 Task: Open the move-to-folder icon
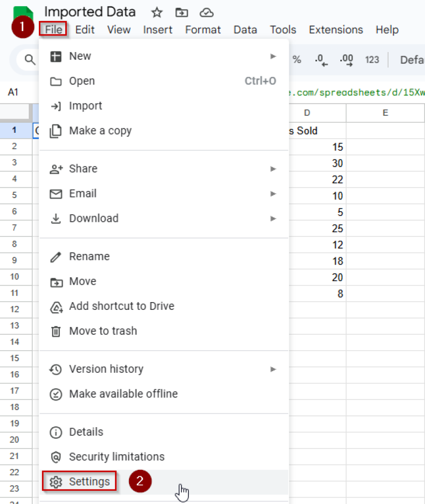coord(182,12)
